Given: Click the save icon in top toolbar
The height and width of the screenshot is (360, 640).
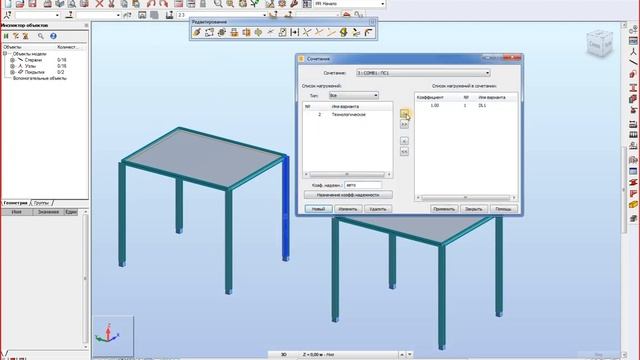Looking at the screenshot, I should 33,4.
